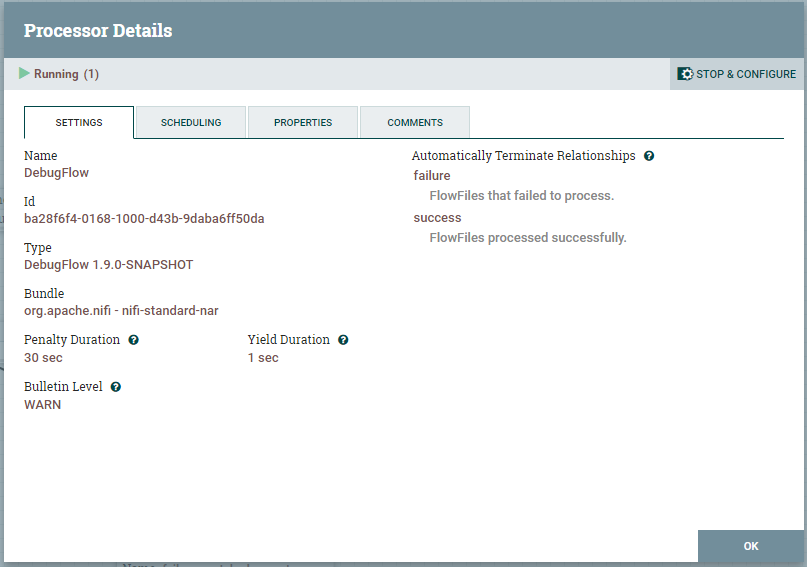Click the processor Id value ba28f6f4-0168-1000-d43b-9daba6ff50da
Image resolution: width=807 pixels, height=567 pixels.
(x=144, y=219)
